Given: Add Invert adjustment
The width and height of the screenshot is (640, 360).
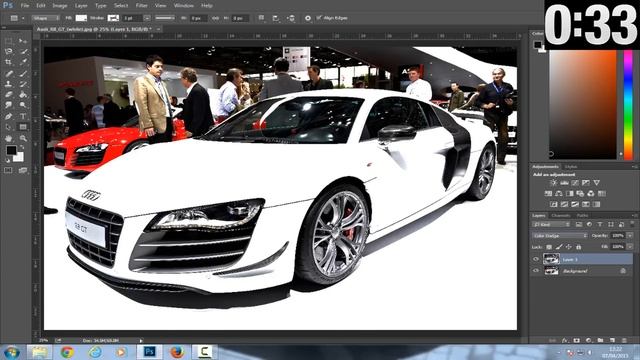Looking at the screenshot, I should (553, 204).
